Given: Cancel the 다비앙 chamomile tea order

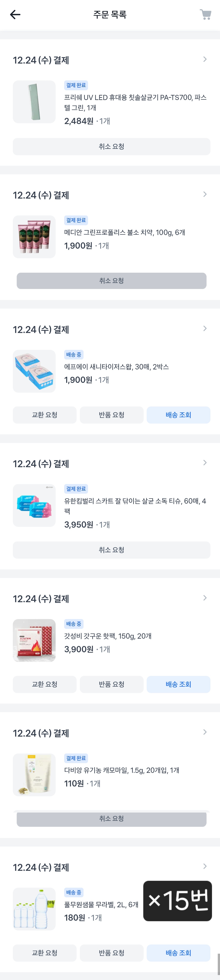Looking at the screenshot, I should (x=111, y=819).
